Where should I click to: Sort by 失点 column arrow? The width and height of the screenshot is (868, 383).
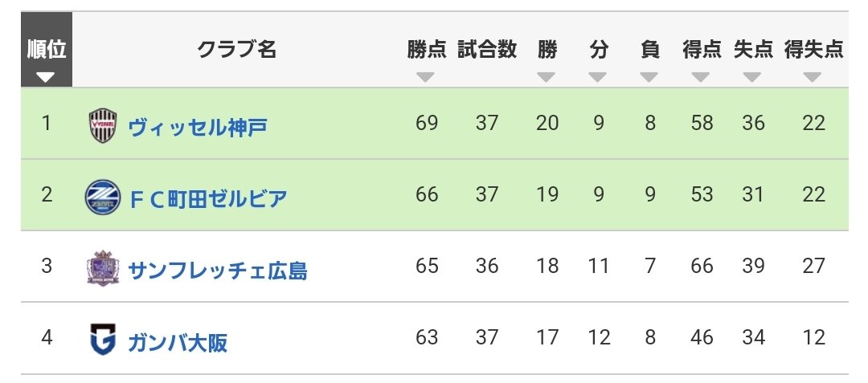tap(752, 77)
